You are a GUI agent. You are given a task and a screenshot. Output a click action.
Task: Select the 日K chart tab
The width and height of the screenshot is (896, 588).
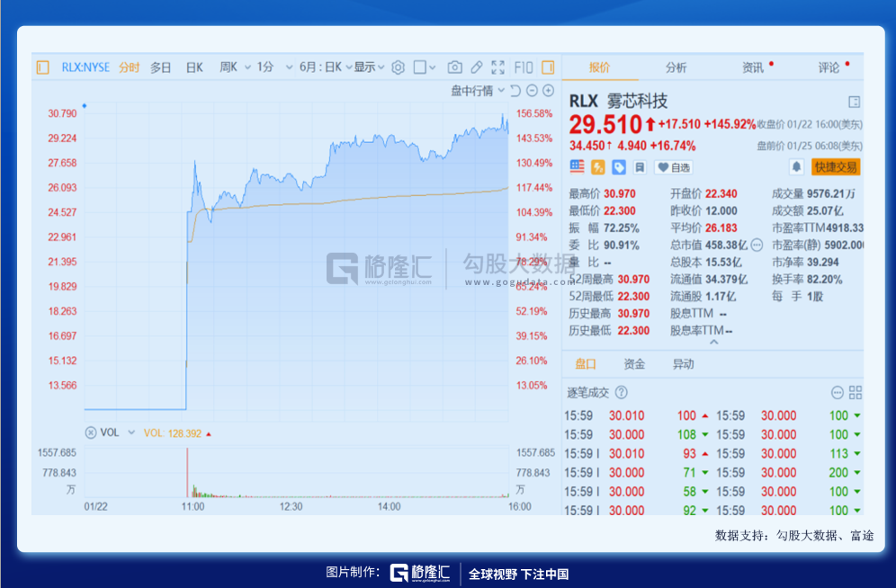(x=194, y=67)
